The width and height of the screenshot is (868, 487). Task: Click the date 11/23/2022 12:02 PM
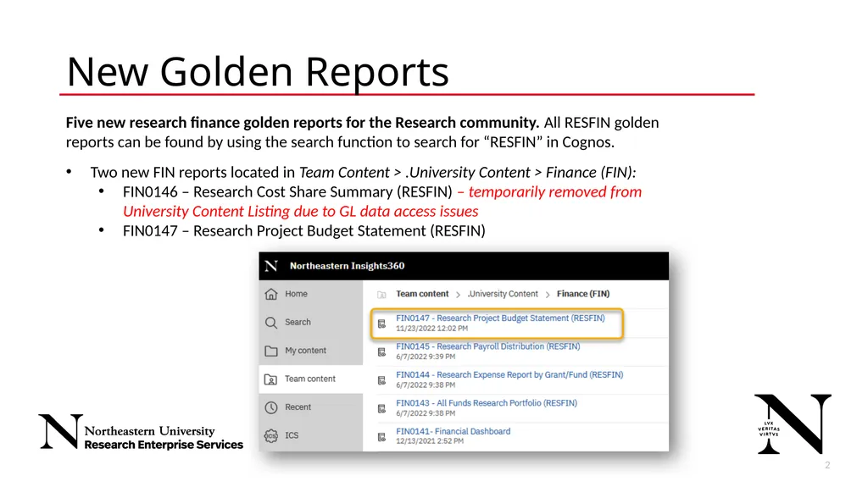(431, 328)
